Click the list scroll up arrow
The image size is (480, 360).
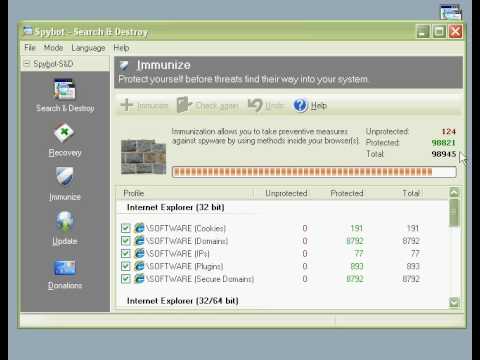pos(454,192)
